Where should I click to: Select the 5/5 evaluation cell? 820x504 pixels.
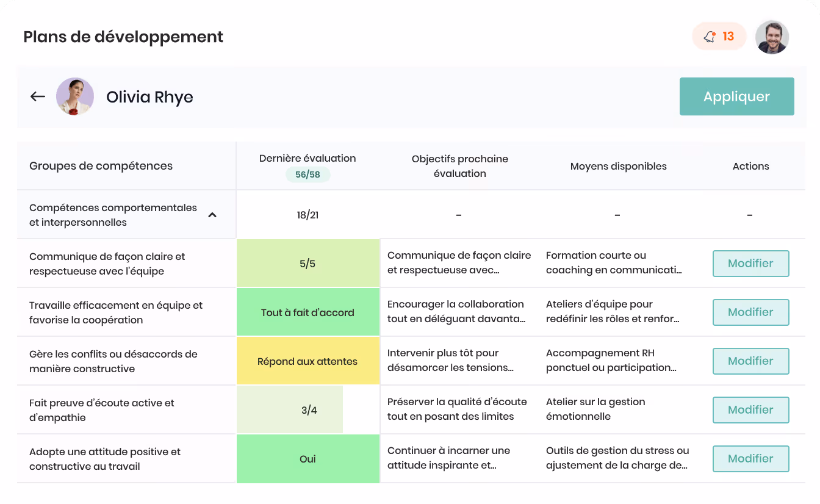pos(307,264)
